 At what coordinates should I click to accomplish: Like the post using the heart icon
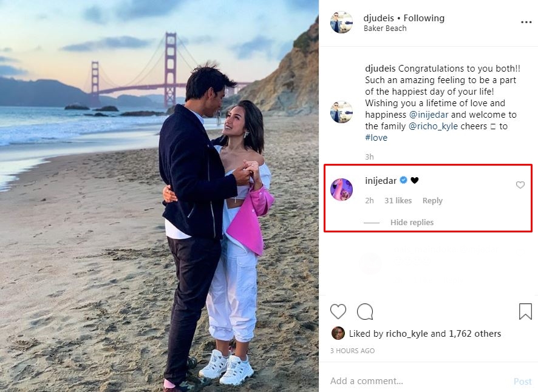pos(338,311)
